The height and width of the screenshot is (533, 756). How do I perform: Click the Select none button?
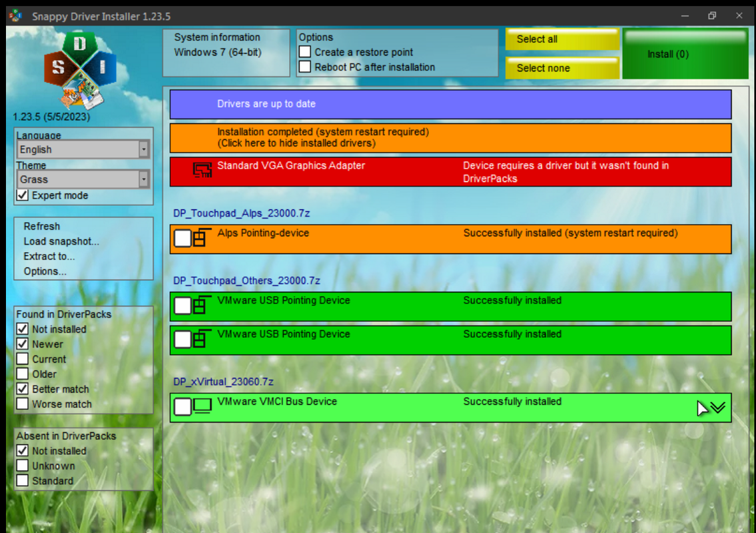coord(562,68)
